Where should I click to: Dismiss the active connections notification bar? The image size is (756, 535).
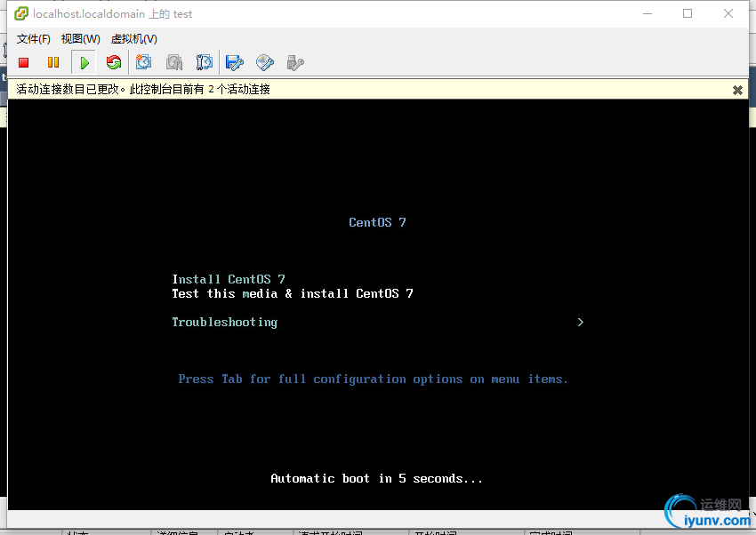pyautogui.click(x=737, y=90)
